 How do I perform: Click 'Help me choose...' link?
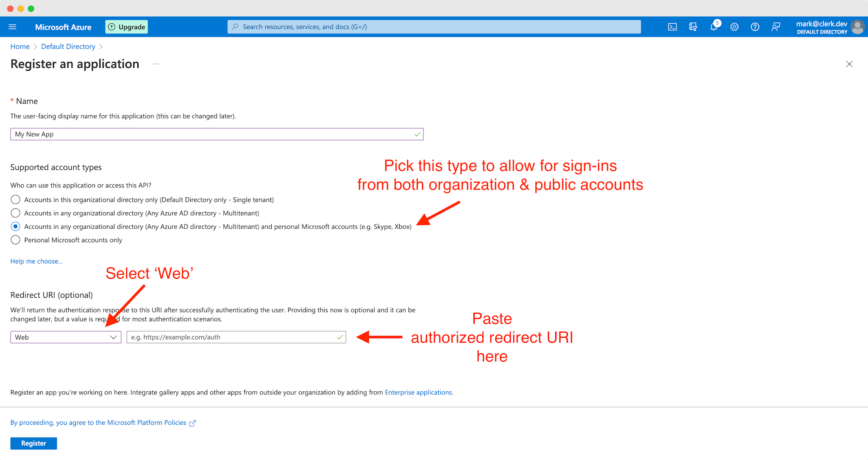click(36, 260)
